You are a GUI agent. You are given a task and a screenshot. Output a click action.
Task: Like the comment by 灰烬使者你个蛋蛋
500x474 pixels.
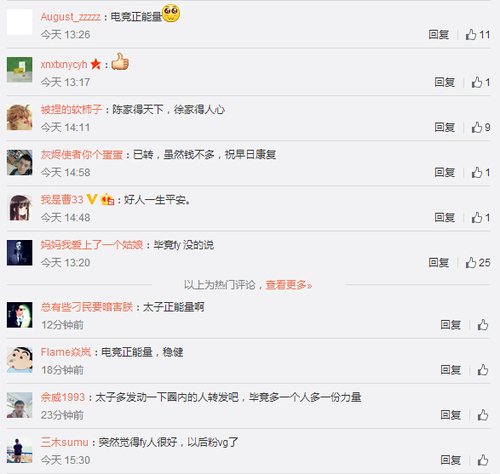point(477,173)
